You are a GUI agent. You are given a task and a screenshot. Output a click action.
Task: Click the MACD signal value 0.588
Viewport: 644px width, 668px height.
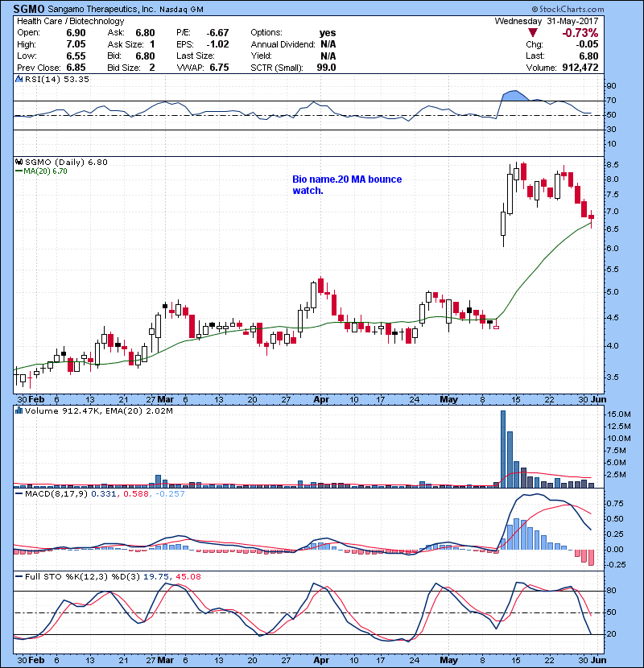[136, 494]
